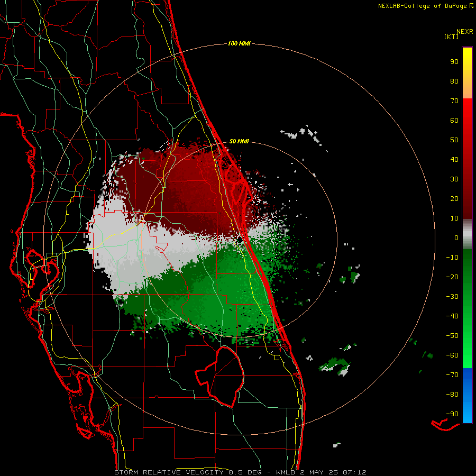Click the 100 NMI range ring label
This screenshot has width=476, height=476.
[x=239, y=43]
